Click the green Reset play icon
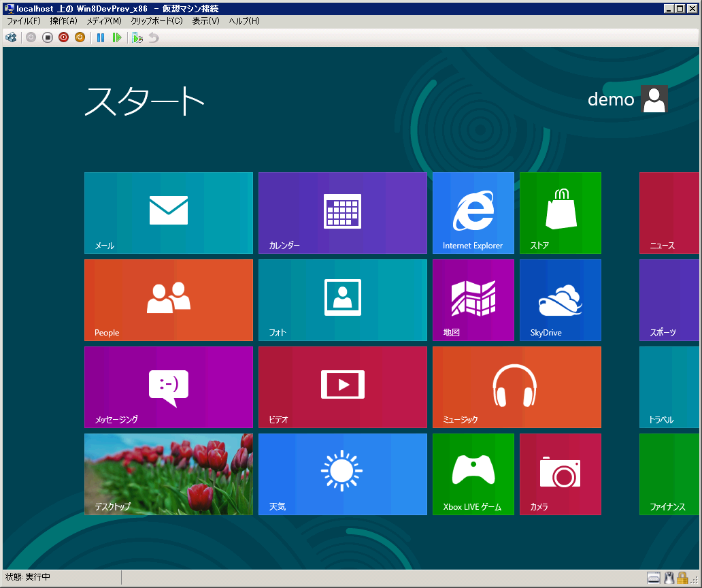702x588 pixels. [x=117, y=37]
